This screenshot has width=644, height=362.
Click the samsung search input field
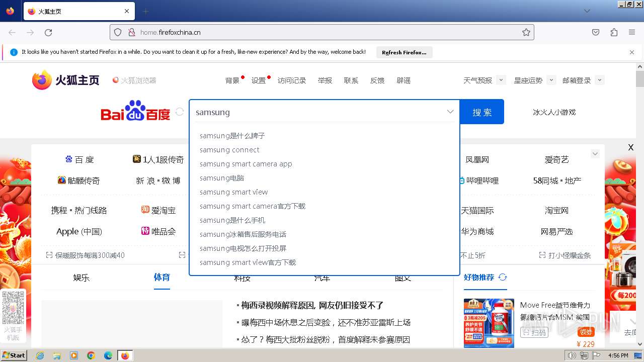pyautogui.click(x=317, y=112)
